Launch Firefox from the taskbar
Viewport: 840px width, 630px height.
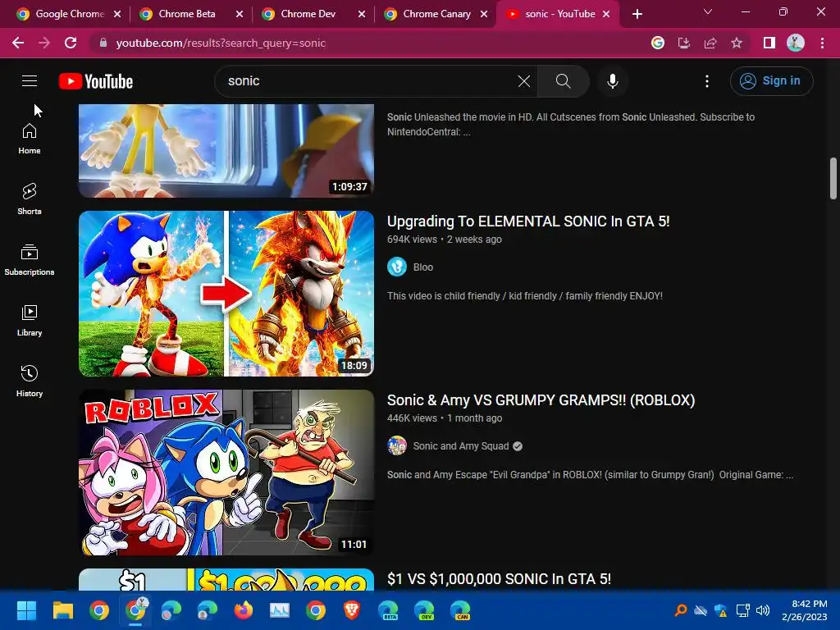(x=243, y=610)
